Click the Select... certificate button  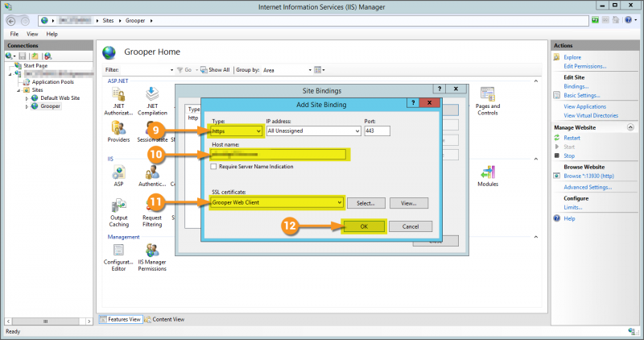366,203
